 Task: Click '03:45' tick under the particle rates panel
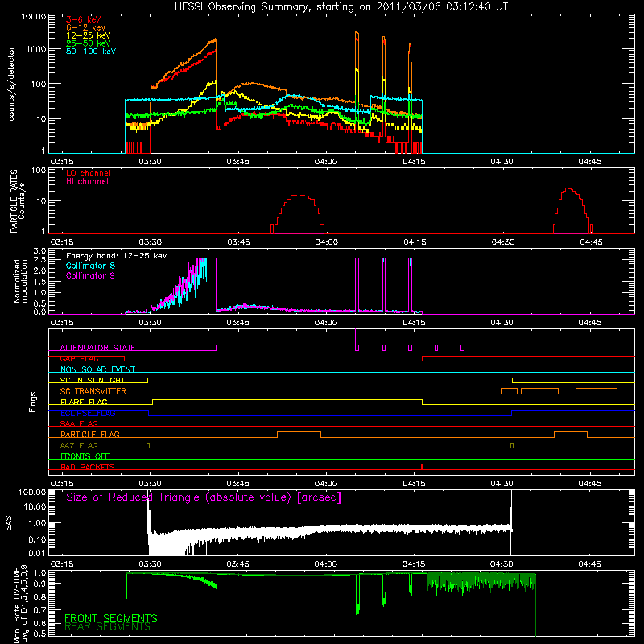point(238,242)
